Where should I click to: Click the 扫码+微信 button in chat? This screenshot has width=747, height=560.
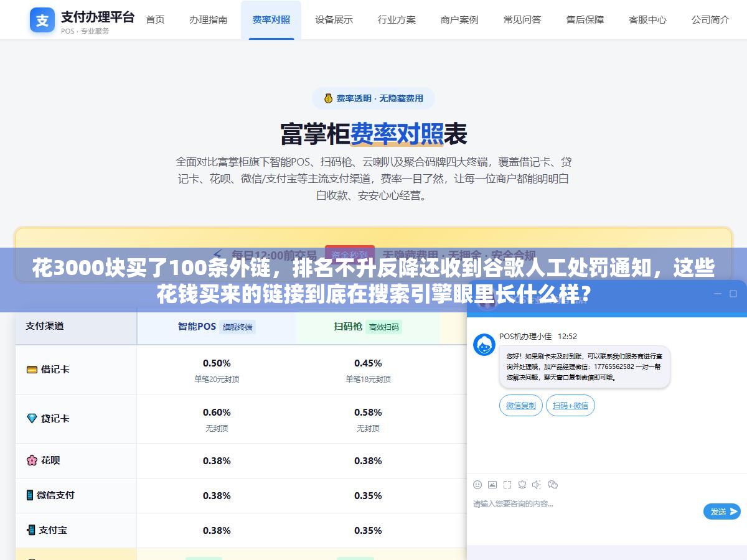coord(571,406)
